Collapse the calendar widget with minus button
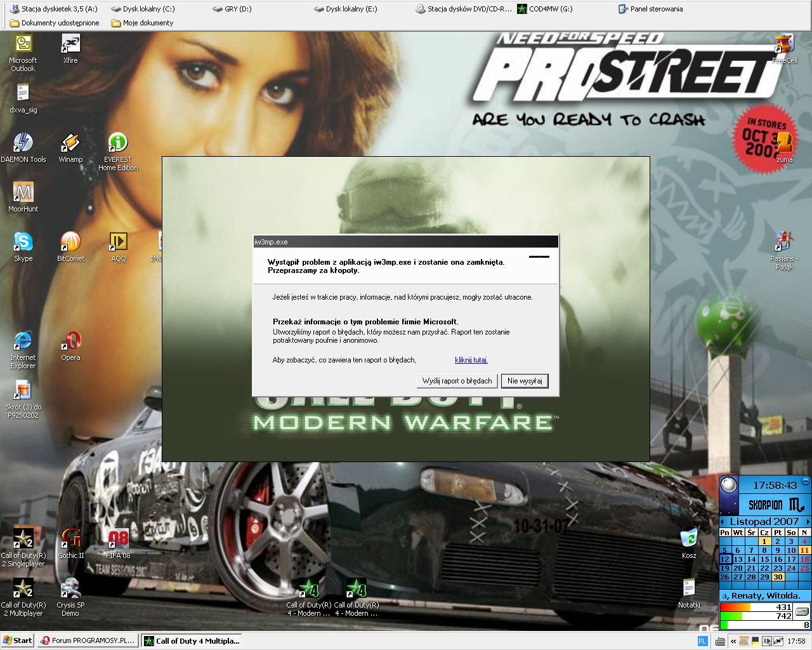The height and width of the screenshot is (650, 812). point(806,481)
